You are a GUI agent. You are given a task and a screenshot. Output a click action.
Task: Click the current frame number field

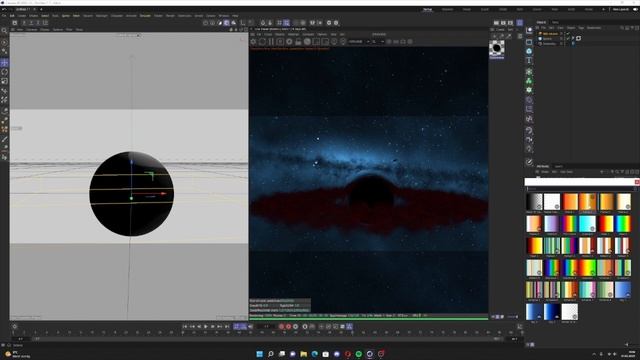tap(266, 327)
